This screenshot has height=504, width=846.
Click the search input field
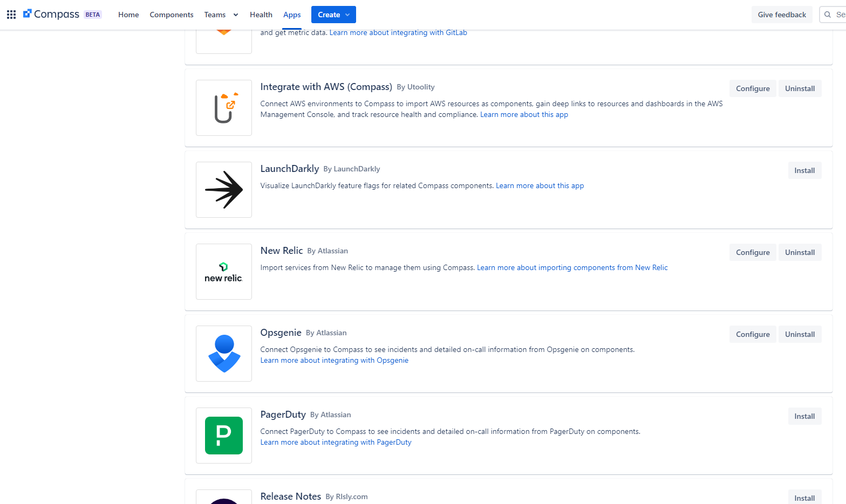click(x=833, y=15)
